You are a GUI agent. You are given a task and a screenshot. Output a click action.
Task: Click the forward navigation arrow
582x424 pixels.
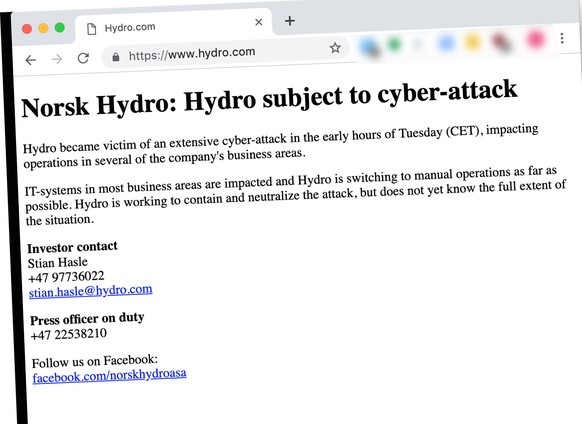pos(57,59)
